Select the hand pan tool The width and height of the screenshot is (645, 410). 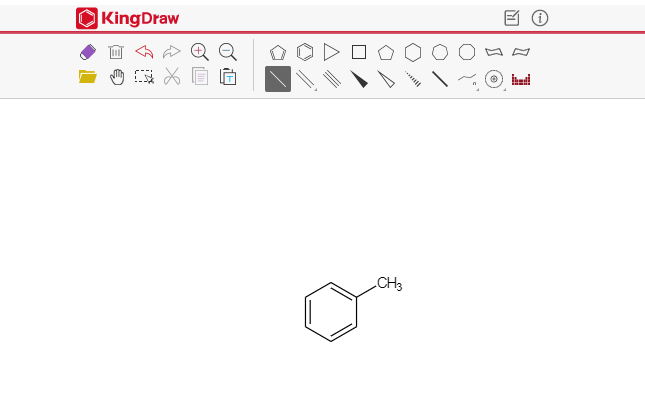tap(117, 77)
